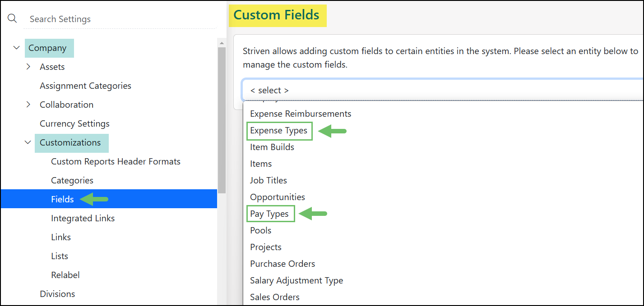Expand the Assets tree node
The width and height of the screenshot is (644, 306).
coord(28,67)
